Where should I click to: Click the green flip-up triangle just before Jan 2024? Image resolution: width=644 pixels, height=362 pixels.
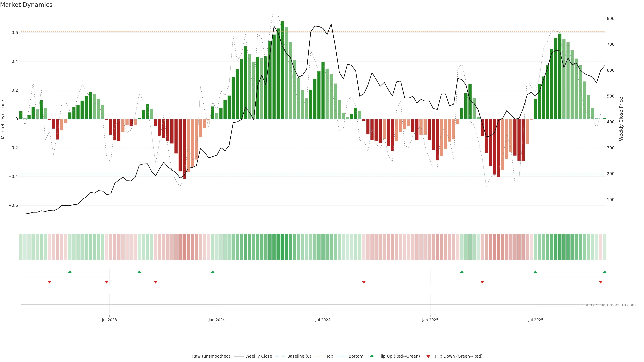(213, 272)
